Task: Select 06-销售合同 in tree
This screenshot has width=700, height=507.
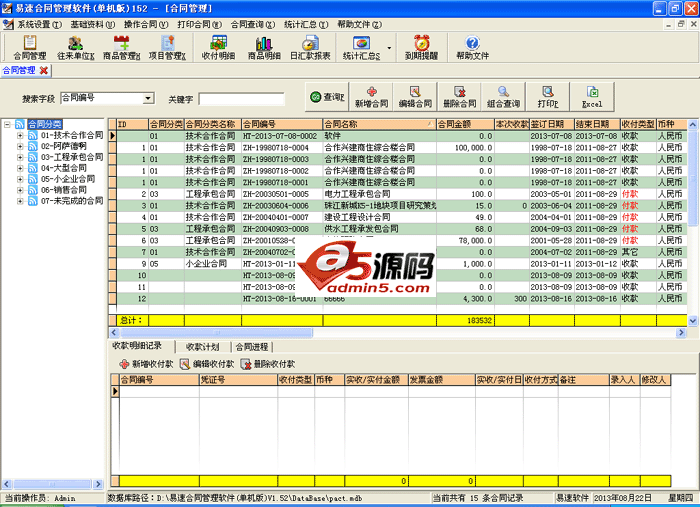Action: pos(63,190)
